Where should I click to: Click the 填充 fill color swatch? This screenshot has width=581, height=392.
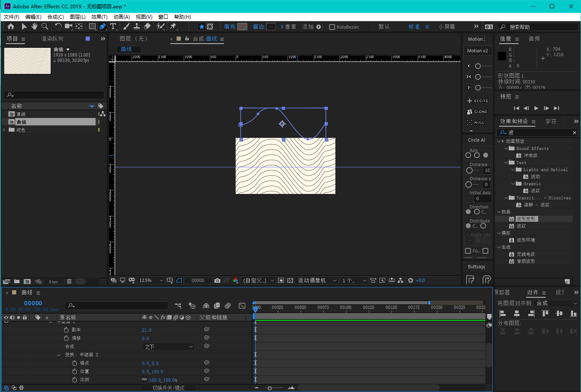tap(242, 27)
